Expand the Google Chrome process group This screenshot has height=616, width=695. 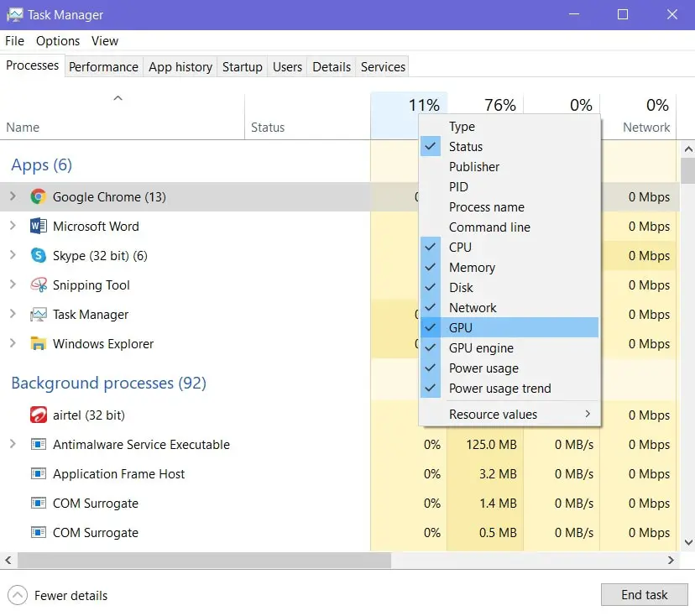13,196
